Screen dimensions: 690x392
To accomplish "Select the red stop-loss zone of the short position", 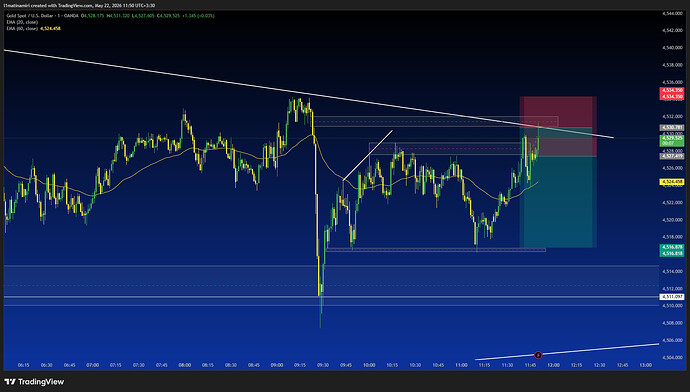I will 558,111.
